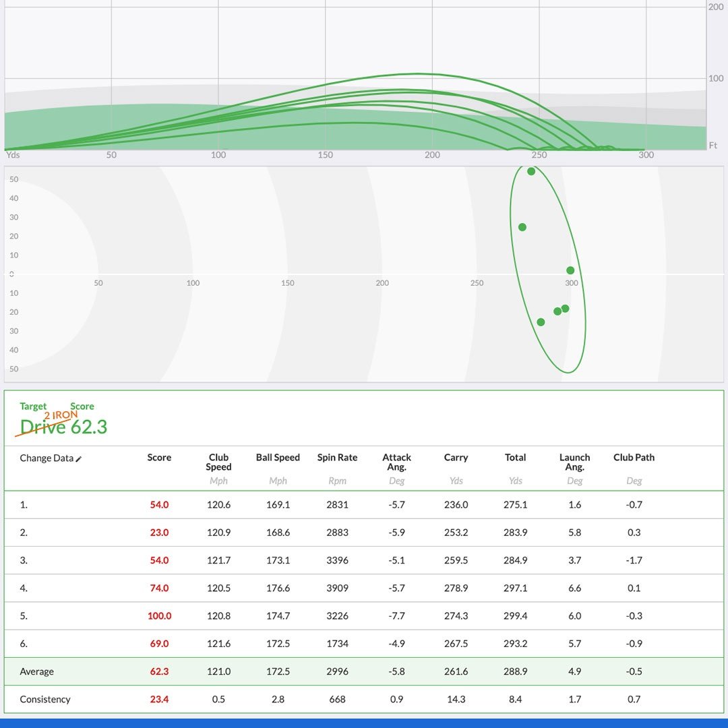728x728 pixels.
Task: Select the Attack Ang. column header
Action: click(x=397, y=462)
